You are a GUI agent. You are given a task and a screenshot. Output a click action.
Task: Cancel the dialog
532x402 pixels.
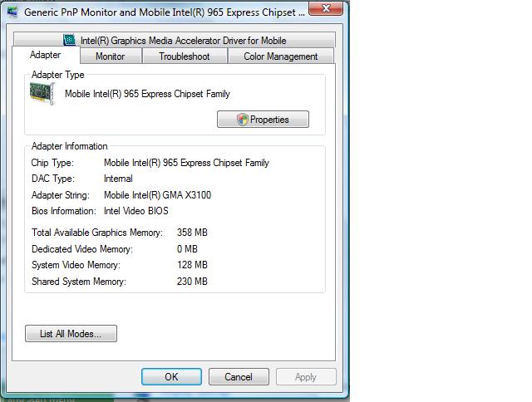pyautogui.click(x=239, y=377)
